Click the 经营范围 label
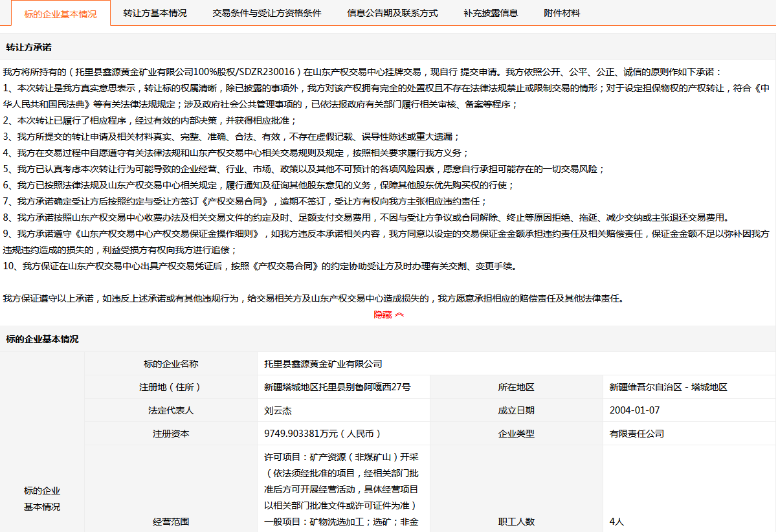The width and height of the screenshot is (778, 532). 171,522
